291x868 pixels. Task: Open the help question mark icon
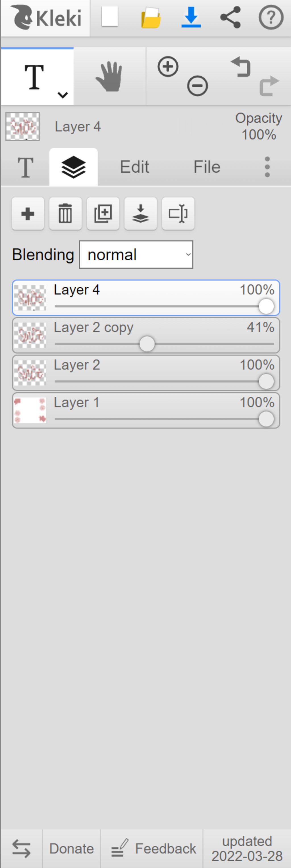click(271, 17)
